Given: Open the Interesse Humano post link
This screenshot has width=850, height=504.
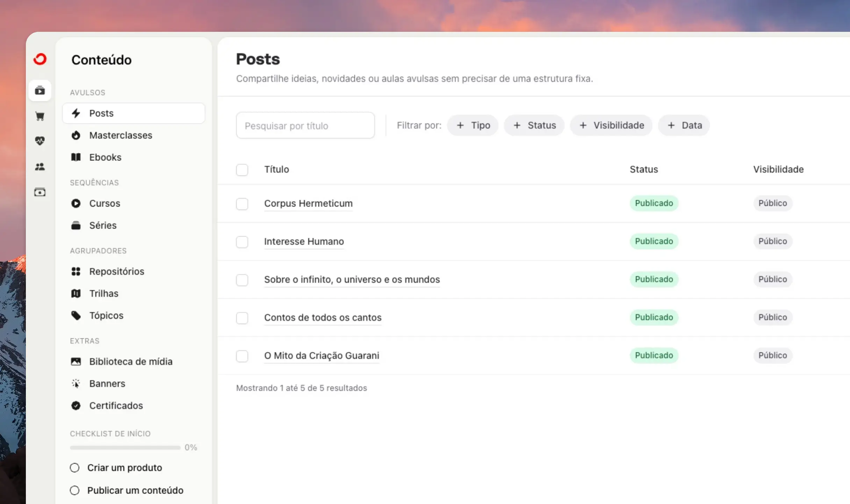Looking at the screenshot, I should pos(304,241).
